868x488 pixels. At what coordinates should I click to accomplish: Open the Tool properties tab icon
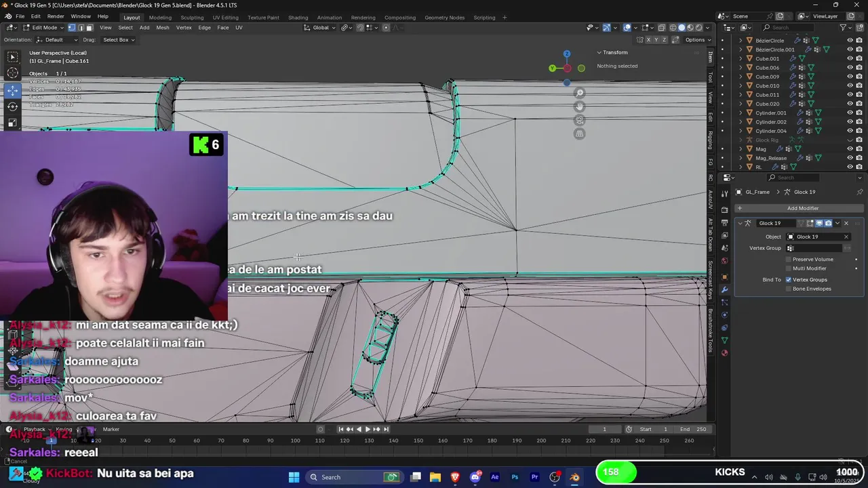tap(724, 193)
